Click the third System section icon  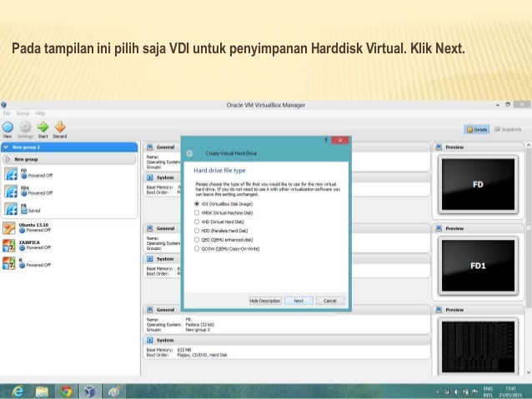(x=149, y=340)
